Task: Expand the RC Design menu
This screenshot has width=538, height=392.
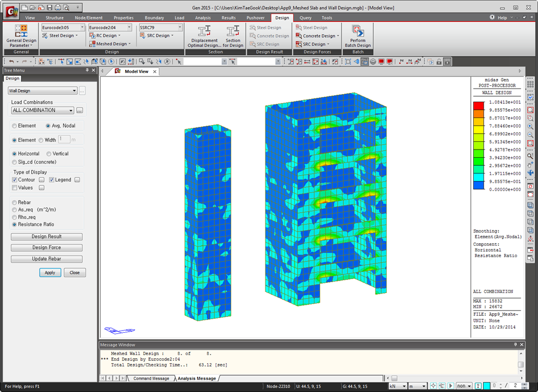Action: pos(105,36)
